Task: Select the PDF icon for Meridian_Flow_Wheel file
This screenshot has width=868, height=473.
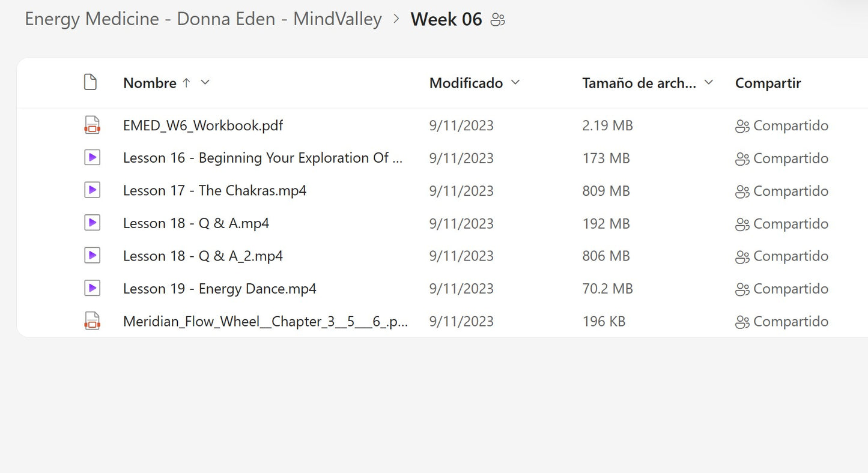Action: coord(91,321)
